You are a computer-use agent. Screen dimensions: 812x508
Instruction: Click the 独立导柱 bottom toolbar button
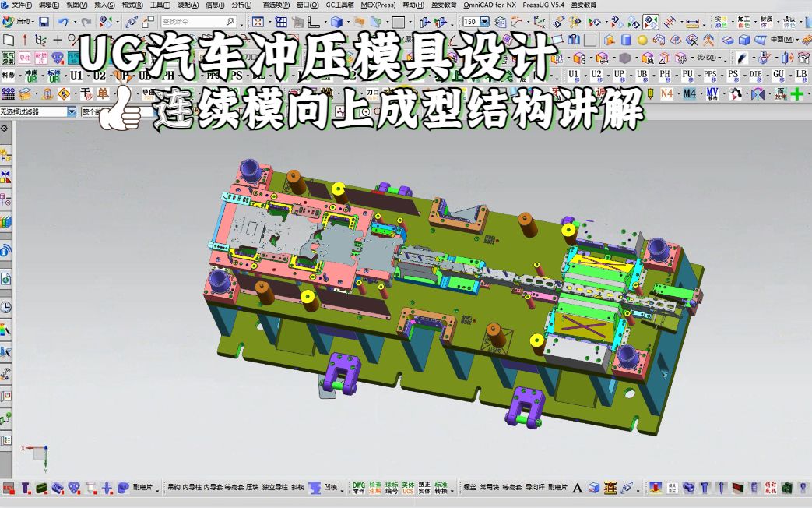tap(275, 487)
